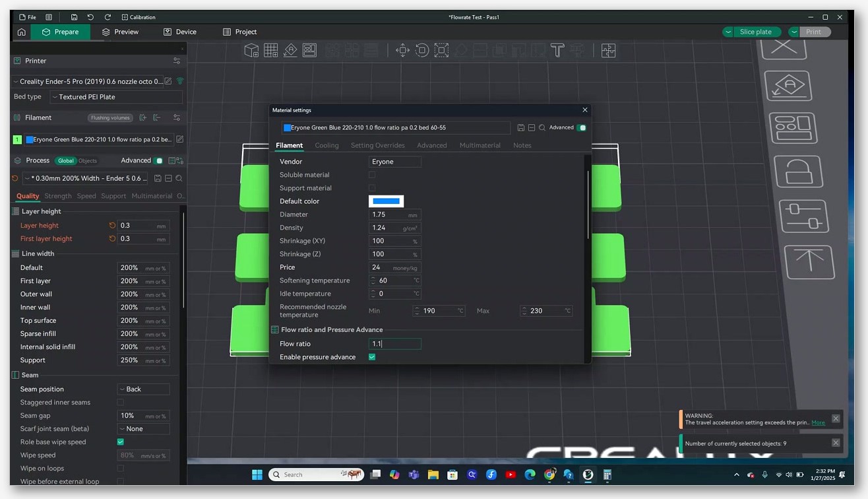The height and width of the screenshot is (499, 868).
Task: Select the Auto orient toolbar icon
Action: coord(290,50)
